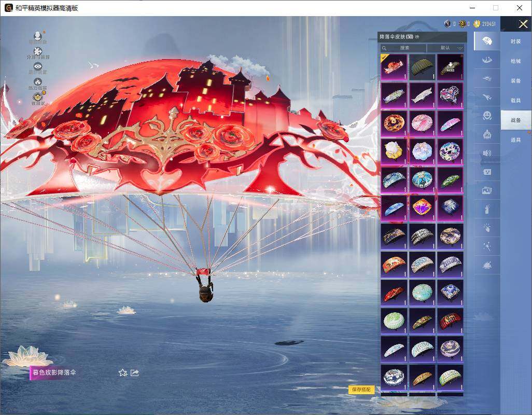Select the speaker voice category icon
The image size is (532, 415).
[x=487, y=154]
